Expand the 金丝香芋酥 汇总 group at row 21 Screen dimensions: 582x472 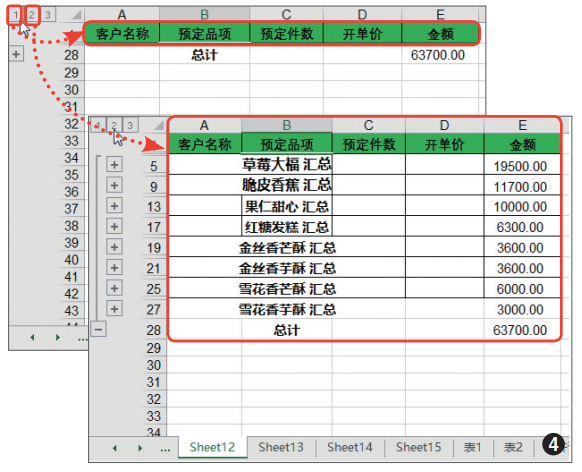click(x=114, y=268)
